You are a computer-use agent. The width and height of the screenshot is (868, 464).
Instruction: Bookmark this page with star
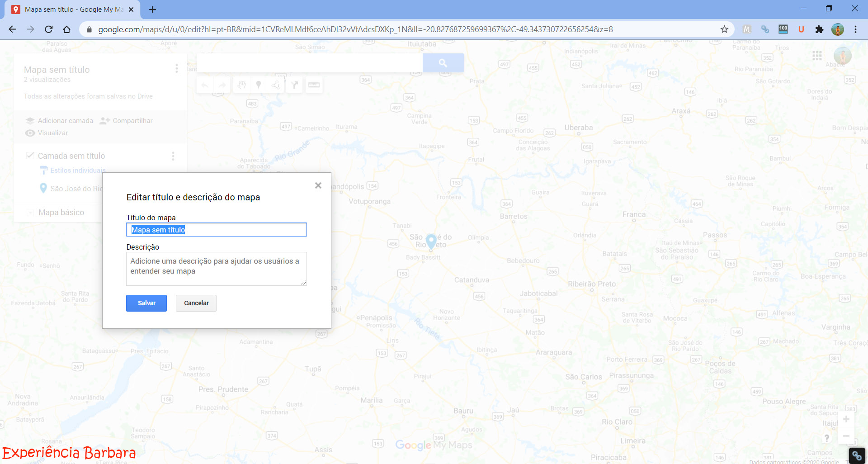(724, 29)
